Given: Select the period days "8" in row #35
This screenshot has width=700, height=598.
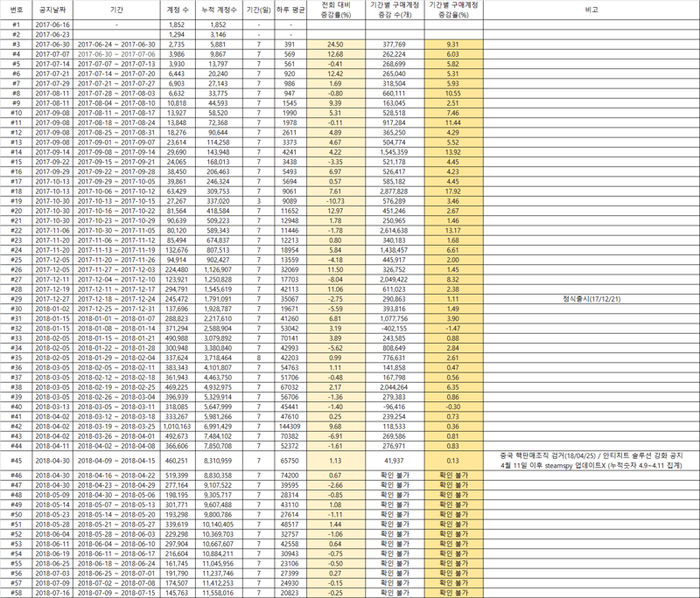Looking at the screenshot, I should click(258, 358).
